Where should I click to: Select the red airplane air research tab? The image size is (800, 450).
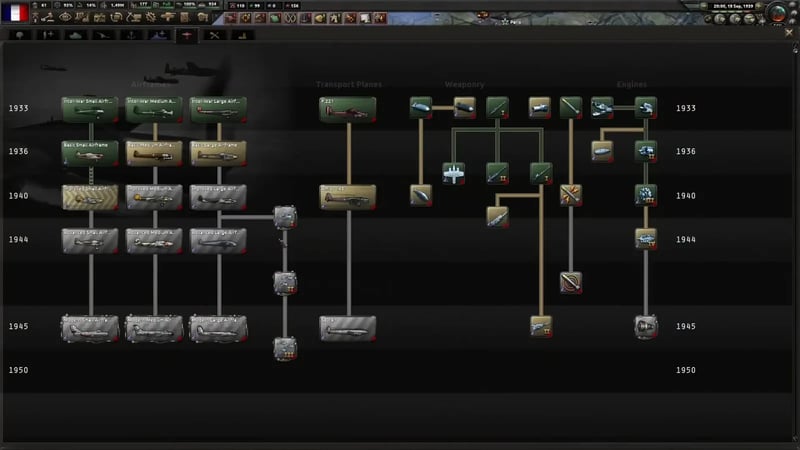pyautogui.click(x=187, y=35)
